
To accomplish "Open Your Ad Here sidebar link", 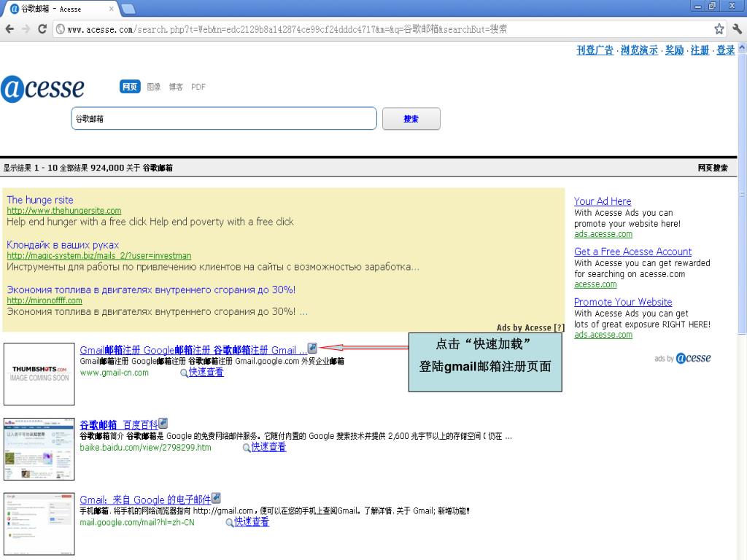I will 603,201.
